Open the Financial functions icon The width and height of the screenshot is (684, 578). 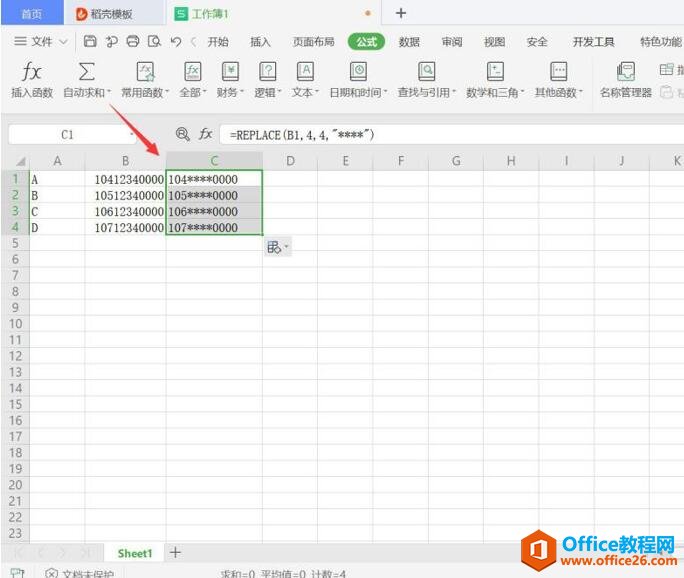[230, 71]
